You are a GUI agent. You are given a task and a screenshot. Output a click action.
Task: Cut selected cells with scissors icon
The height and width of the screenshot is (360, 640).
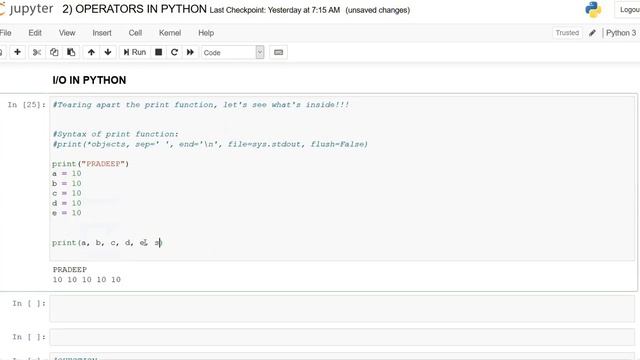click(37, 52)
